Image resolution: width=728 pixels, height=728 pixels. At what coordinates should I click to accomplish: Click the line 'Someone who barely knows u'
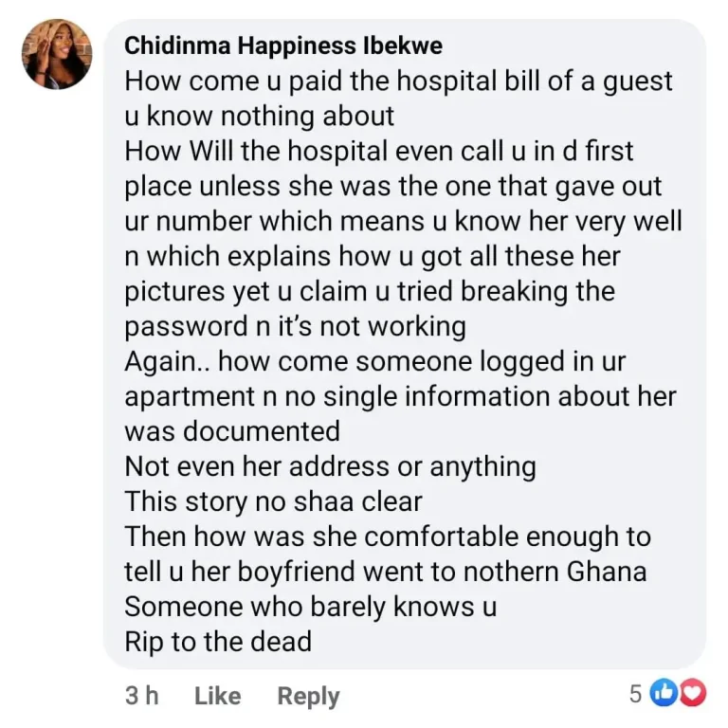[x=310, y=607]
